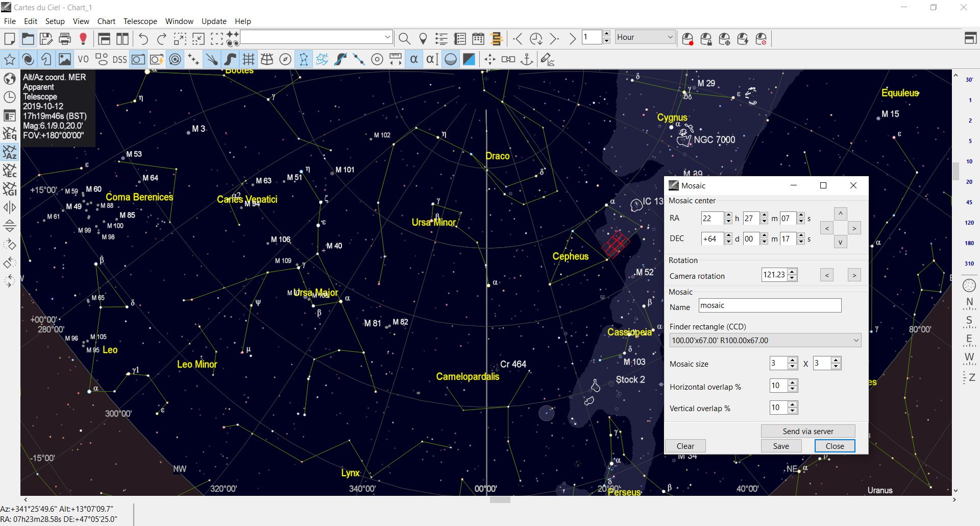This screenshot has height=526, width=980.
Task: Switch to Equatorial coordinates icon
Action: pyautogui.click(x=10, y=134)
